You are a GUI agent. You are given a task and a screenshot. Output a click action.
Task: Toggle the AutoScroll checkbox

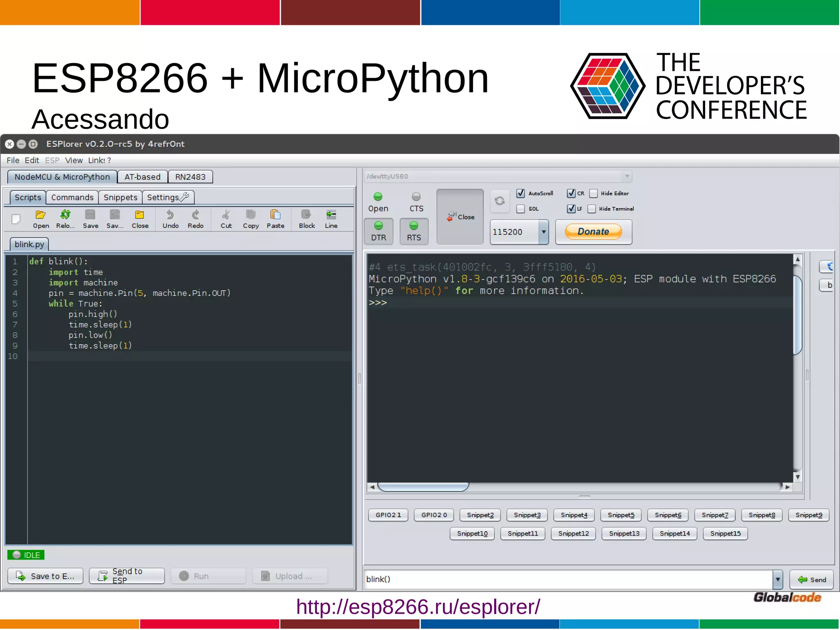[520, 193]
